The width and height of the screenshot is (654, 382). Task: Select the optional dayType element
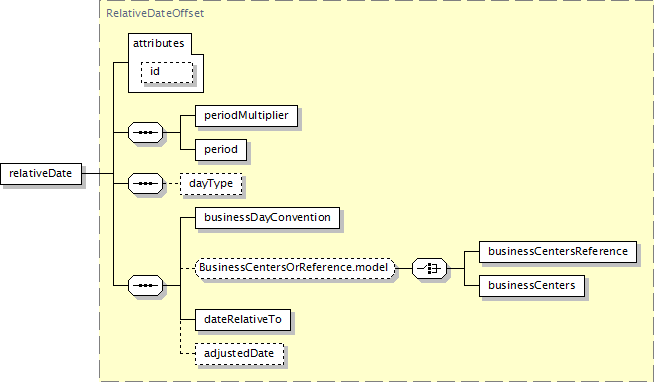(x=211, y=183)
